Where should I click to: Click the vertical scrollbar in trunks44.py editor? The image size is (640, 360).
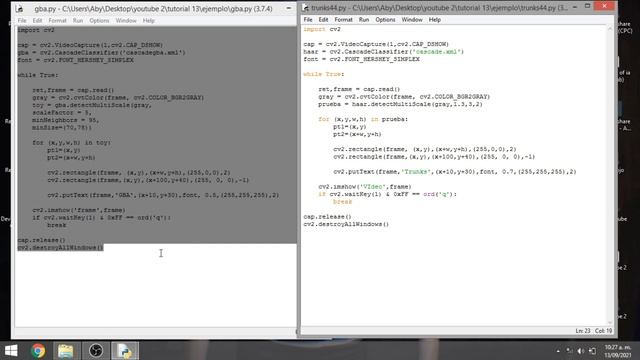click(610, 176)
